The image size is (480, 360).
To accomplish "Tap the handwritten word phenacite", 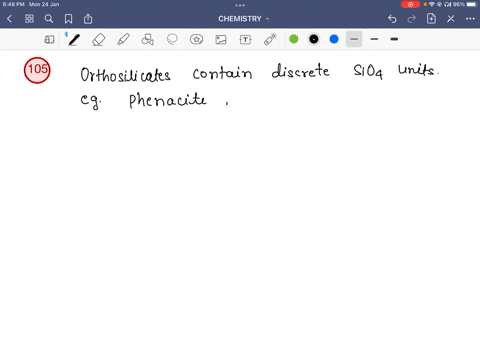I will point(168,100).
